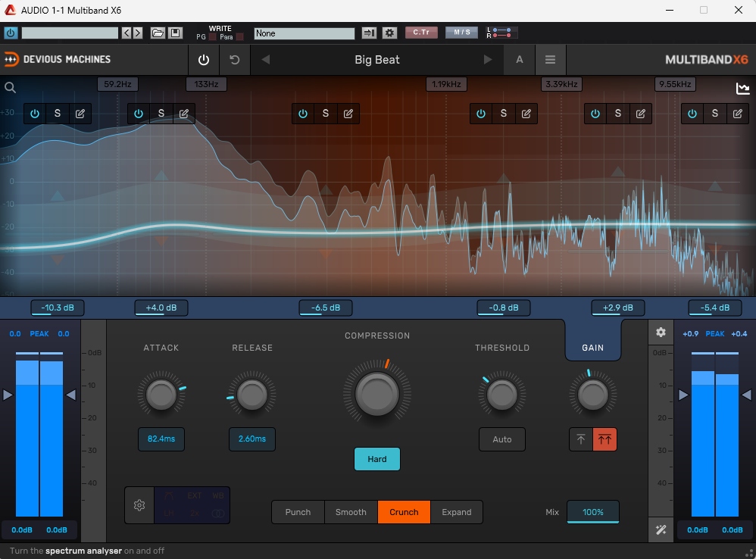Switch to the Expand mode tab
756x559 pixels.
[x=457, y=512]
